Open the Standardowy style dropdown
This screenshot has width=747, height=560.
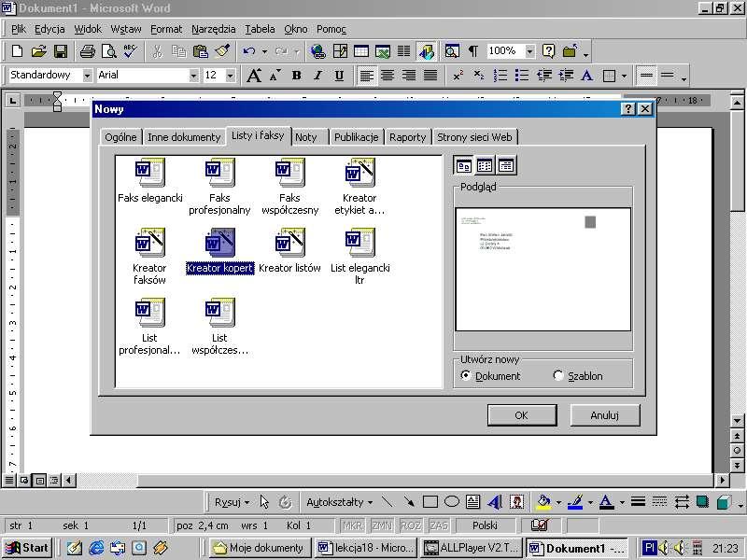[87, 76]
